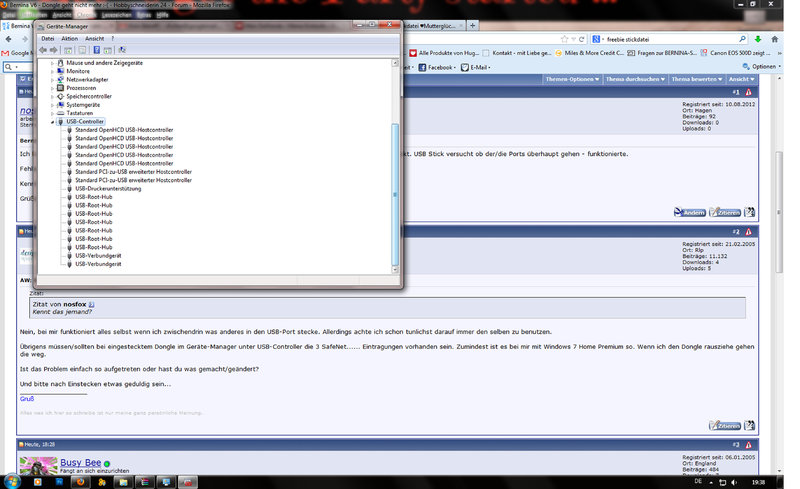Click the Prozessoren category icon
This screenshot has width=800, height=489.
tap(61, 88)
